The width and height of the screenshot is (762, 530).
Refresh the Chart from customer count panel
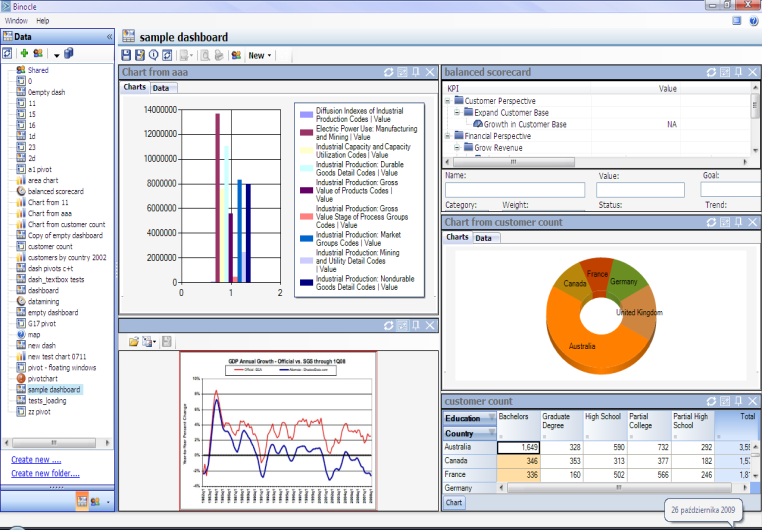click(711, 222)
